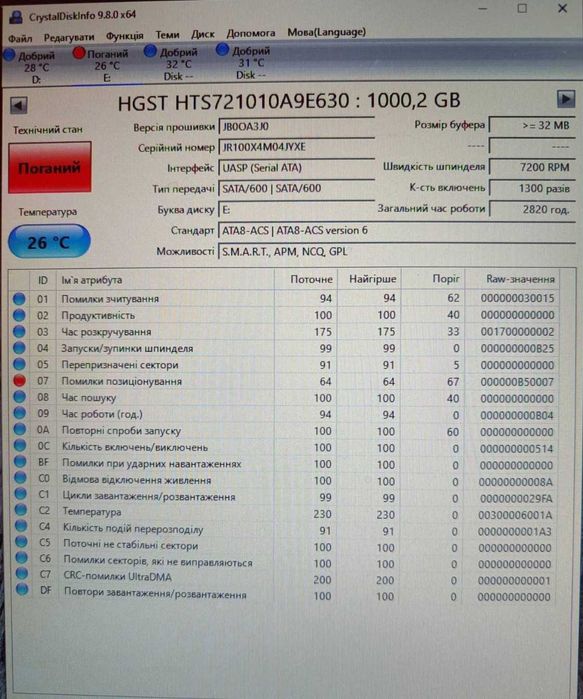
Task: Open the Файл menu
Action: 20,38
